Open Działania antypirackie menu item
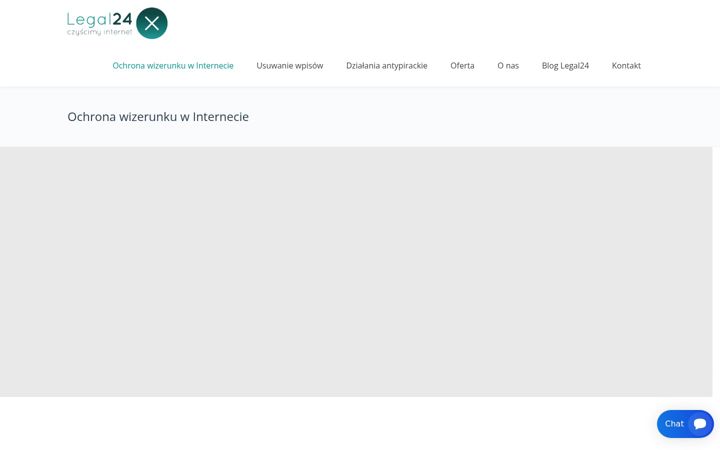Image resolution: width=720 pixels, height=450 pixels. 387,66
